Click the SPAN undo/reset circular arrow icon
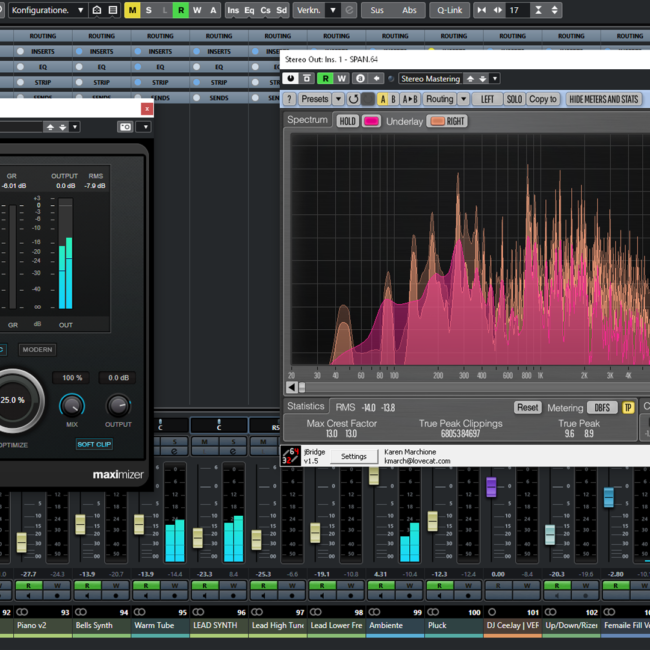 [x=353, y=99]
